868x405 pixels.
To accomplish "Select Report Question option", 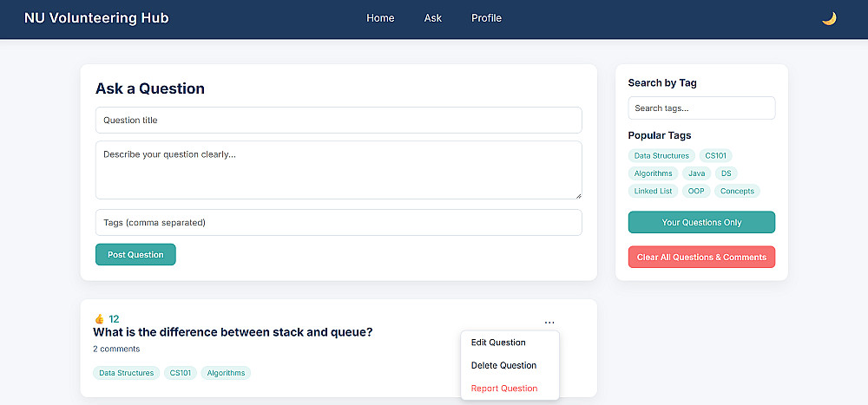I will [x=504, y=389].
